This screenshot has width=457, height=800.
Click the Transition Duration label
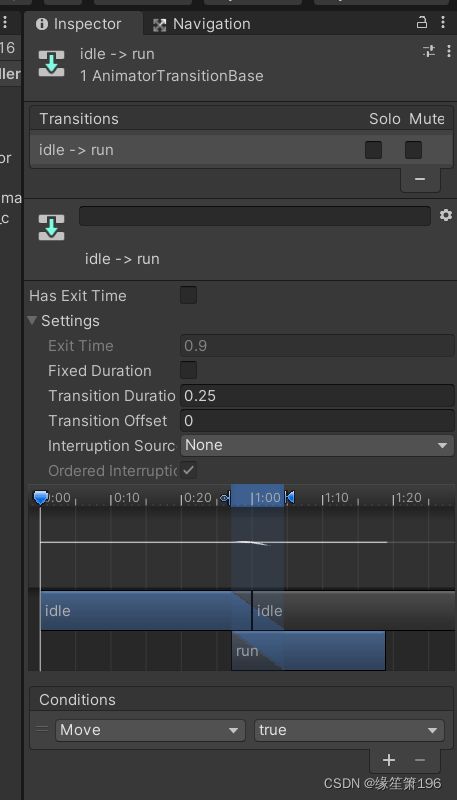(x=112, y=396)
